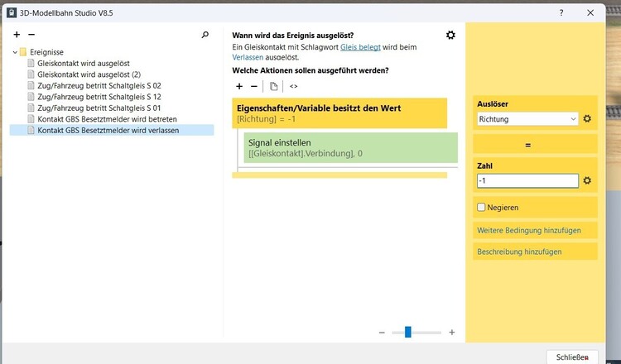The image size is (621, 364).
Task: Click the zoom slider handle
Action: tap(407, 332)
